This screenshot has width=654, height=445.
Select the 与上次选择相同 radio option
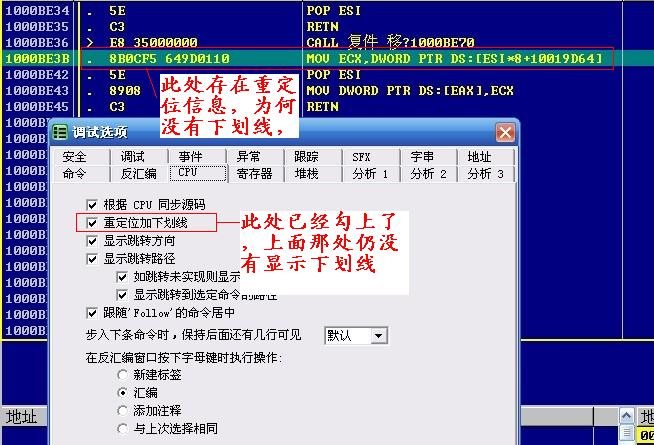point(122,428)
